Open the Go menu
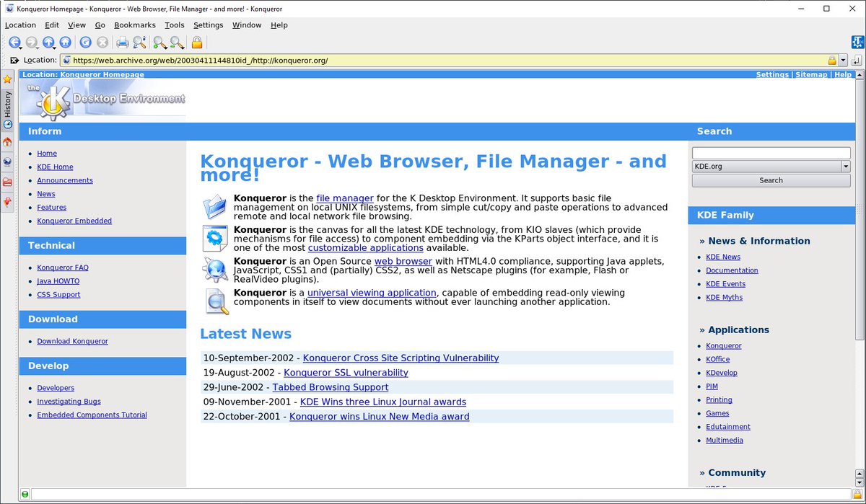This screenshot has height=504, width=866. 100,25
